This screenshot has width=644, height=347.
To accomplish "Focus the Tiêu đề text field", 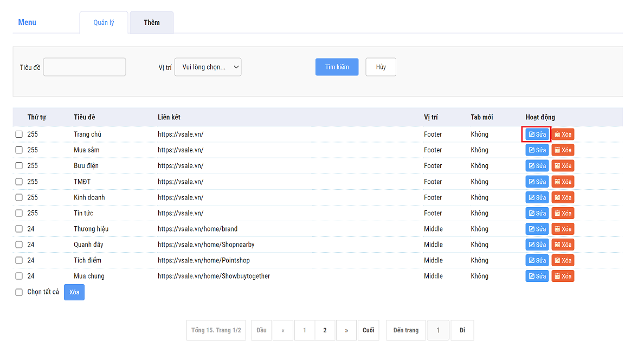I will 85,67.
